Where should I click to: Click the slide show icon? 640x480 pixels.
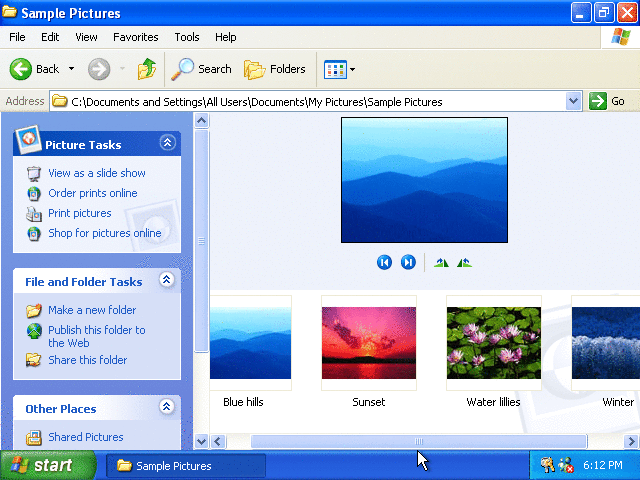(x=33, y=173)
